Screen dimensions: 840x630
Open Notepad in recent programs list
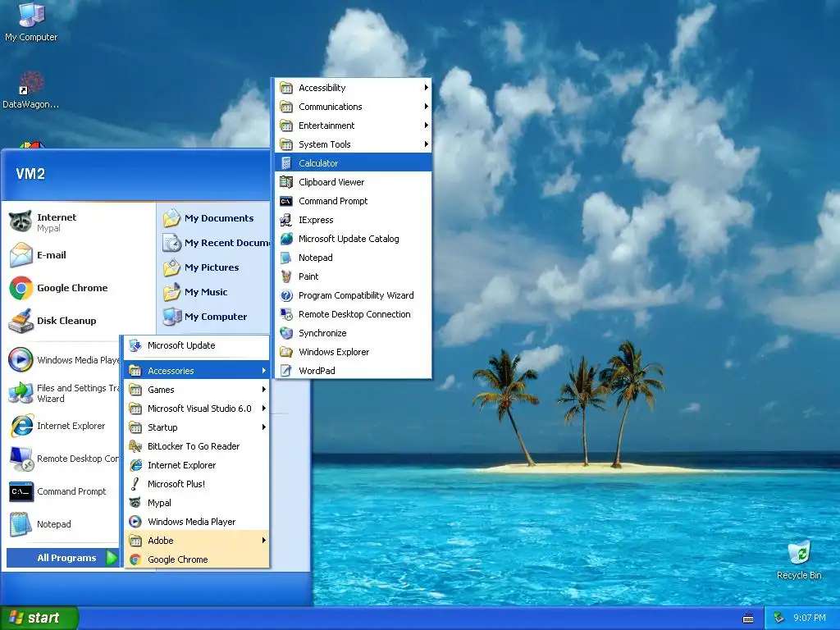(x=62, y=524)
